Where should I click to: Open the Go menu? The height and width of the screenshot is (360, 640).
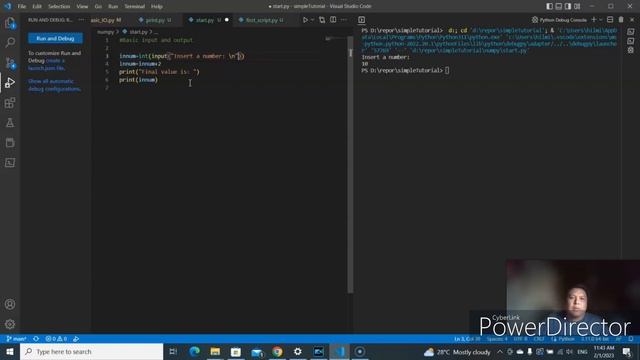pyautogui.click(x=98, y=7)
